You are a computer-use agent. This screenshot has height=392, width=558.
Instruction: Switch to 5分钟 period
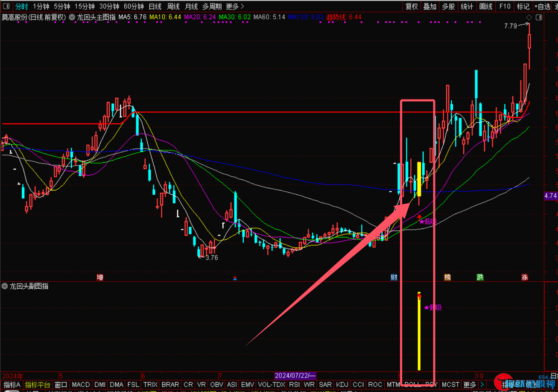62,6
